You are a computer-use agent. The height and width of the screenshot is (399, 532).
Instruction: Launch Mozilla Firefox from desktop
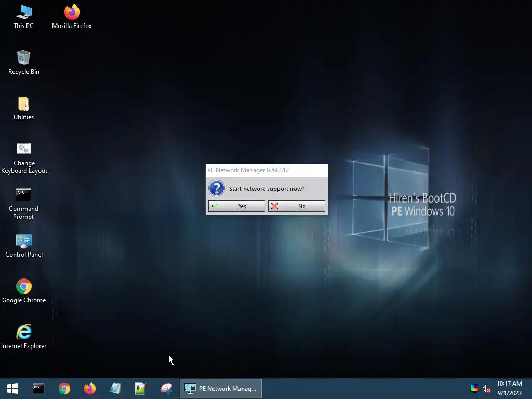click(72, 17)
